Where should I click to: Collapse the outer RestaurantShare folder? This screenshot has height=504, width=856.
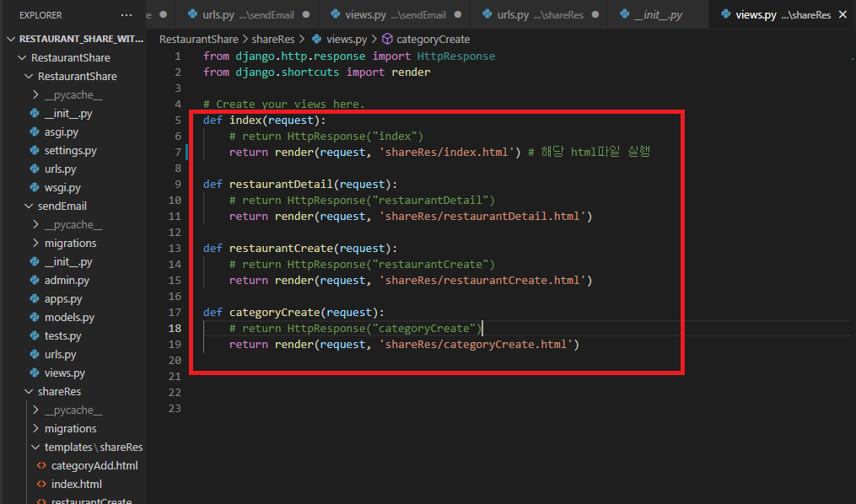(x=23, y=58)
